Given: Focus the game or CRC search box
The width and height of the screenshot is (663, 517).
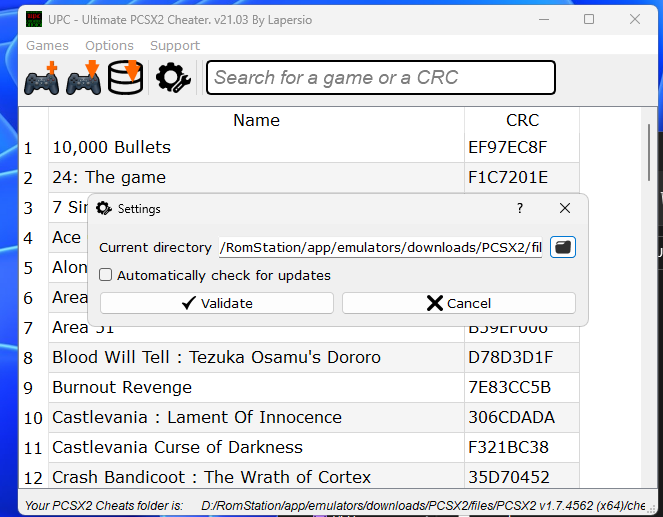Looking at the screenshot, I should (380, 78).
